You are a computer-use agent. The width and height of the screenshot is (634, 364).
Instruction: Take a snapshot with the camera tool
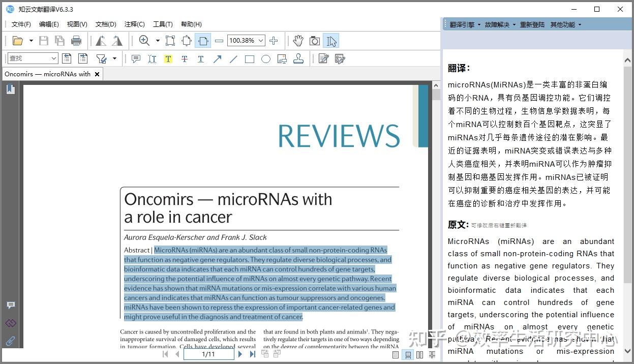[315, 41]
